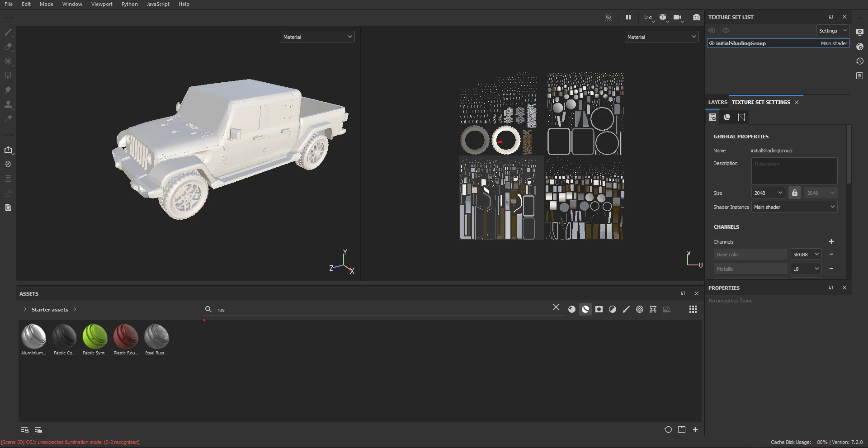Screen dimensions: 868x448
Task: Switch to the Layers tab
Action: [717, 102]
